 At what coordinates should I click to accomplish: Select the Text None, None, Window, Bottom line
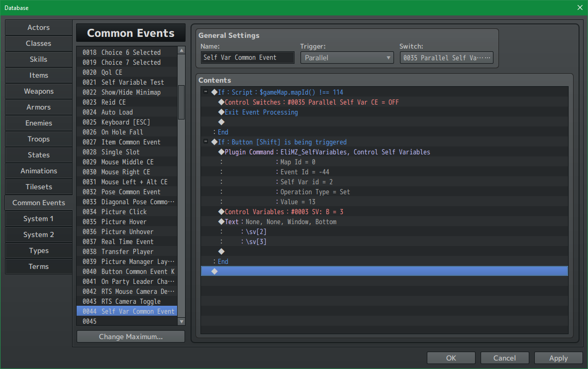(x=385, y=222)
